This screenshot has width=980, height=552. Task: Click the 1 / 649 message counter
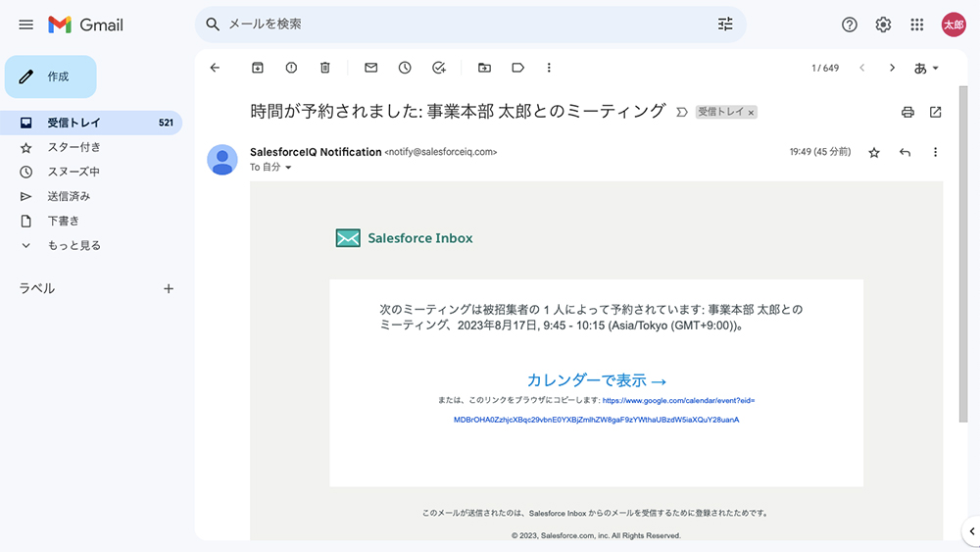(x=825, y=68)
